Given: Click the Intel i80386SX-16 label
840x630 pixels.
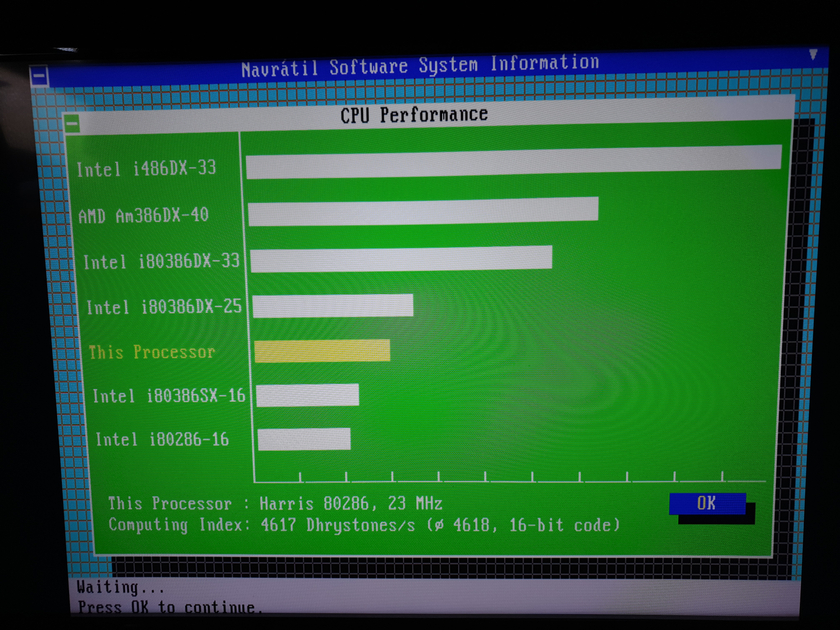Looking at the screenshot, I should click(x=169, y=396).
